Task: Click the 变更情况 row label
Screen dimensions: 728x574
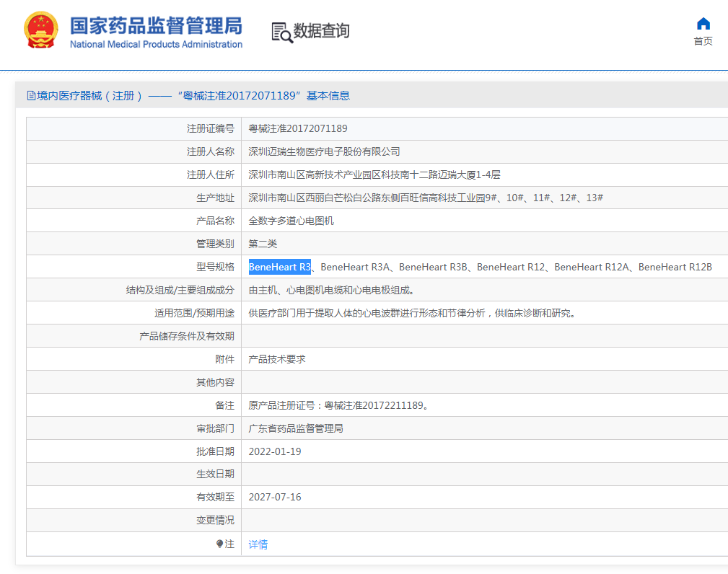Action: 215,520
